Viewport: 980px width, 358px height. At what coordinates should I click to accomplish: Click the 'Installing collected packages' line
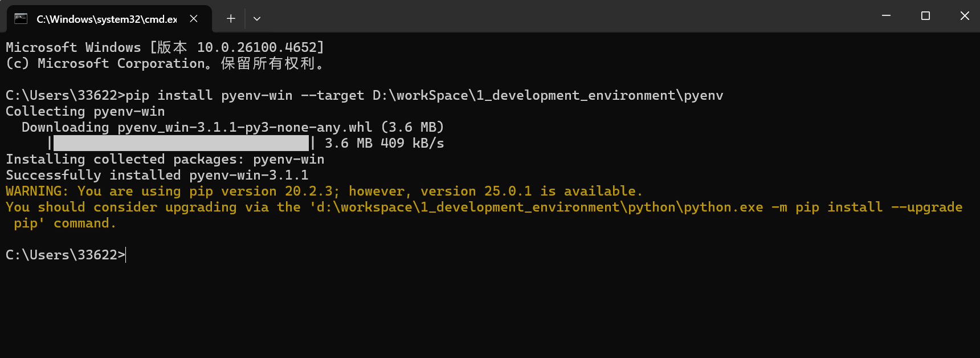coord(165,159)
